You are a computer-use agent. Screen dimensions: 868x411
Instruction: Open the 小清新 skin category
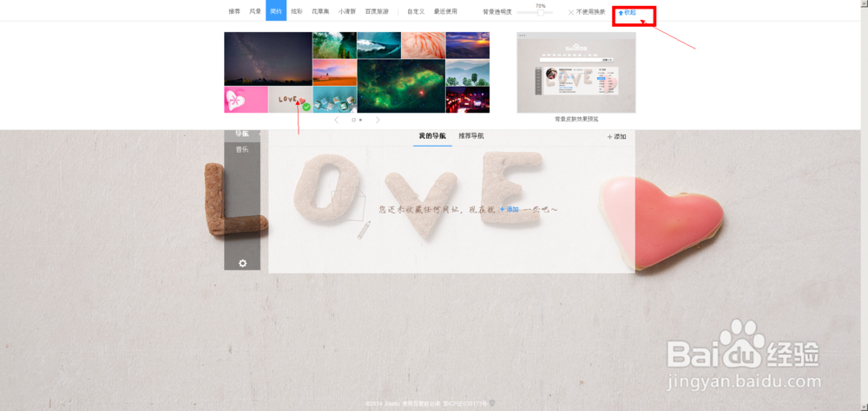[347, 11]
